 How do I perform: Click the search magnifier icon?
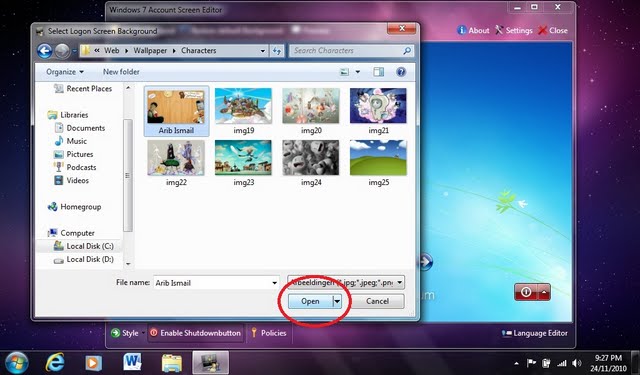pos(407,51)
